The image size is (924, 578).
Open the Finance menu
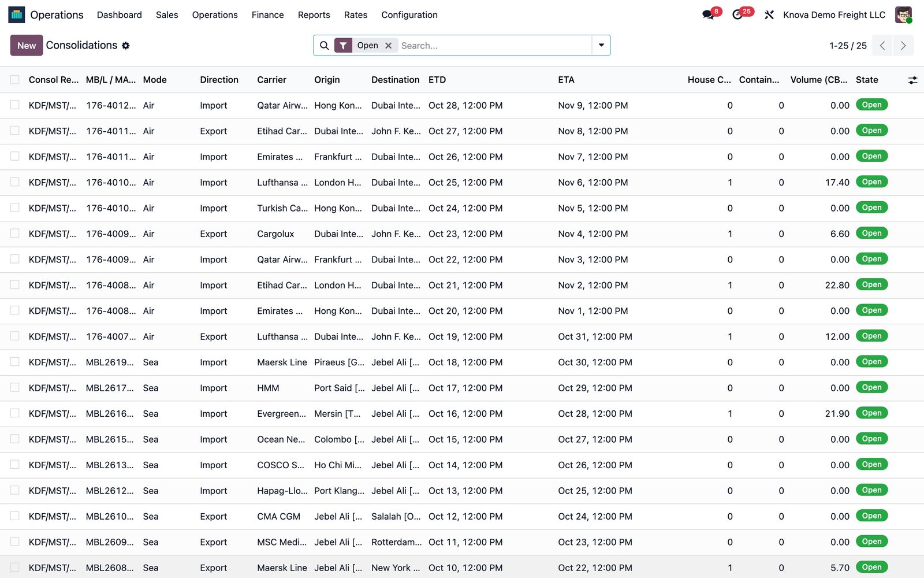click(x=268, y=15)
